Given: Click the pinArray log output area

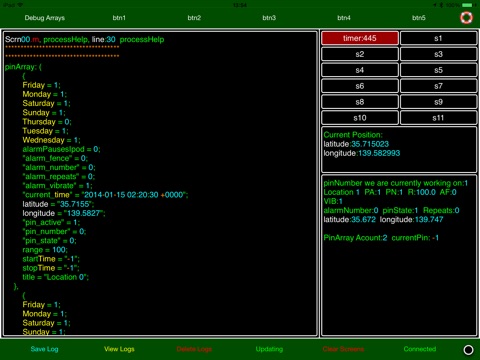Looking at the screenshot, I should click(x=160, y=184).
